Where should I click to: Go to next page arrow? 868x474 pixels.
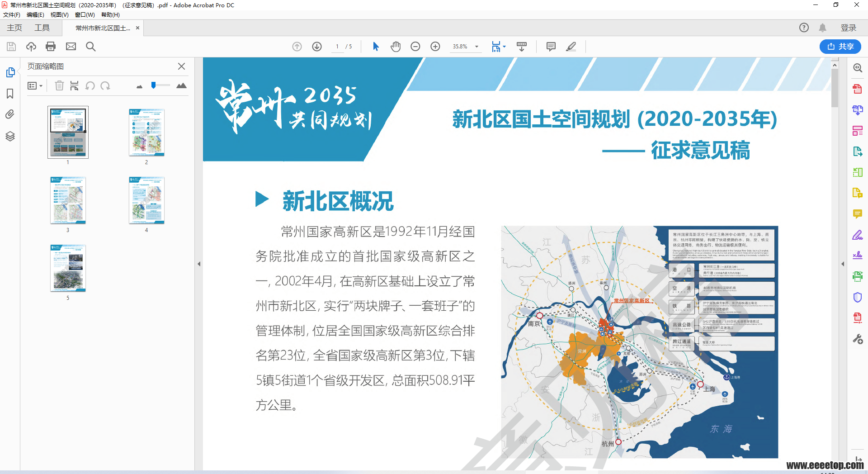tap(317, 47)
